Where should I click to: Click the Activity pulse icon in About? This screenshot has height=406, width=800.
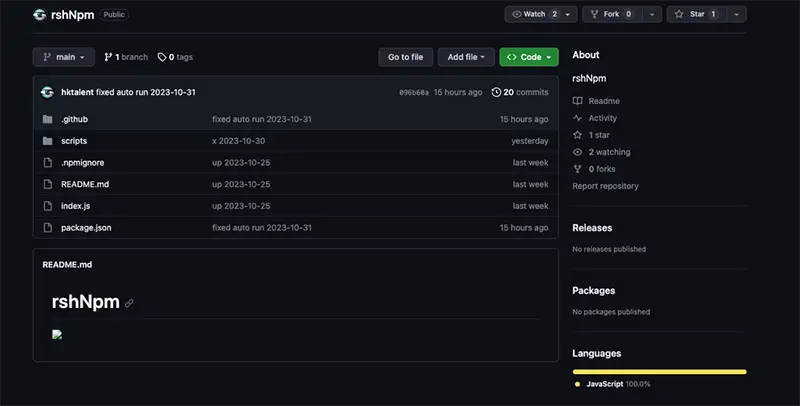[578, 118]
